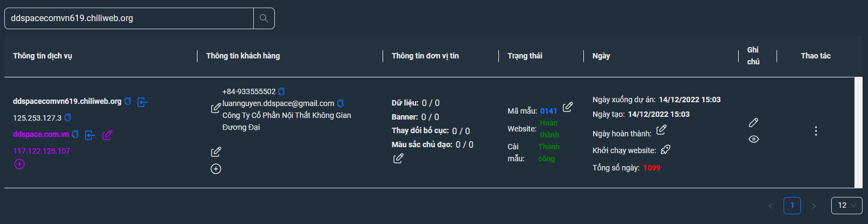Open the ddspace.com.vn link

pyautogui.click(x=41, y=134)
